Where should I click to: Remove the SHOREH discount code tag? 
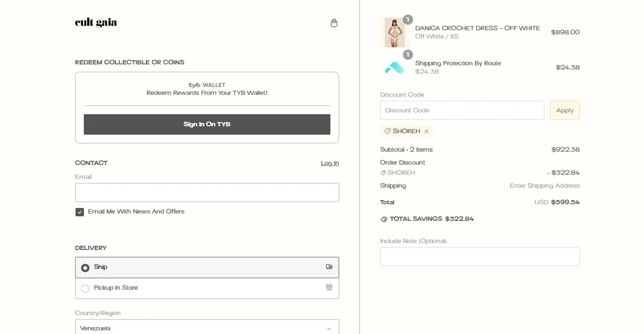(426, 132)
